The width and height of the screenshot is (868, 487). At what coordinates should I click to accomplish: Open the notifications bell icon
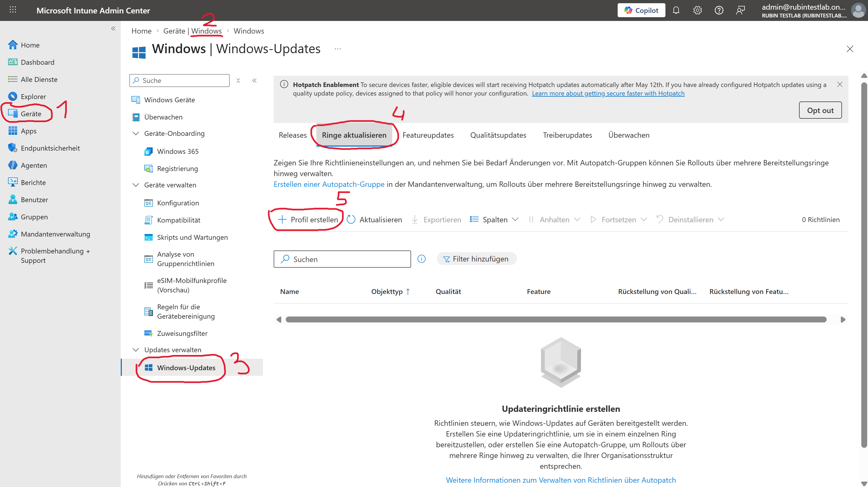click(x=676, y=10)
